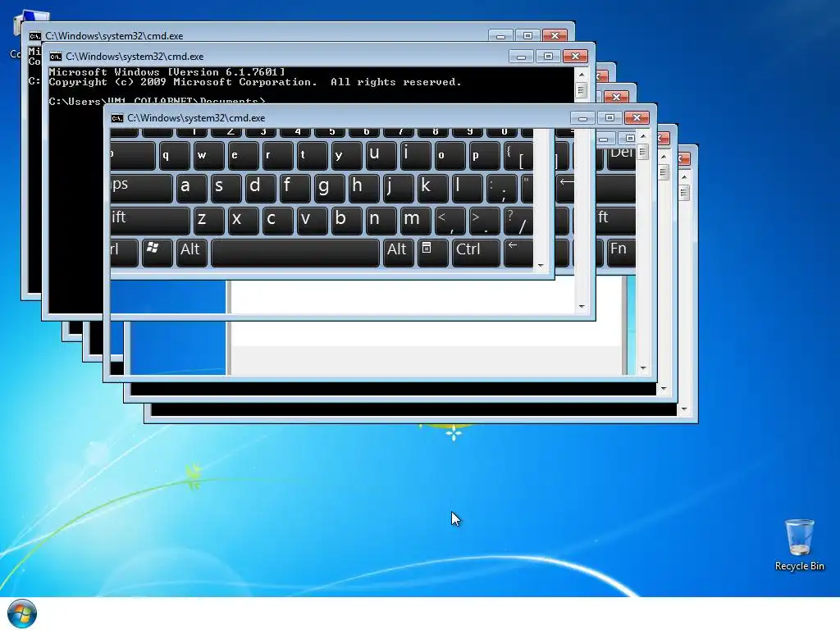Click the b key
Image resolution: width=840 pixels, height=630 pixels.
coord(346,221)
